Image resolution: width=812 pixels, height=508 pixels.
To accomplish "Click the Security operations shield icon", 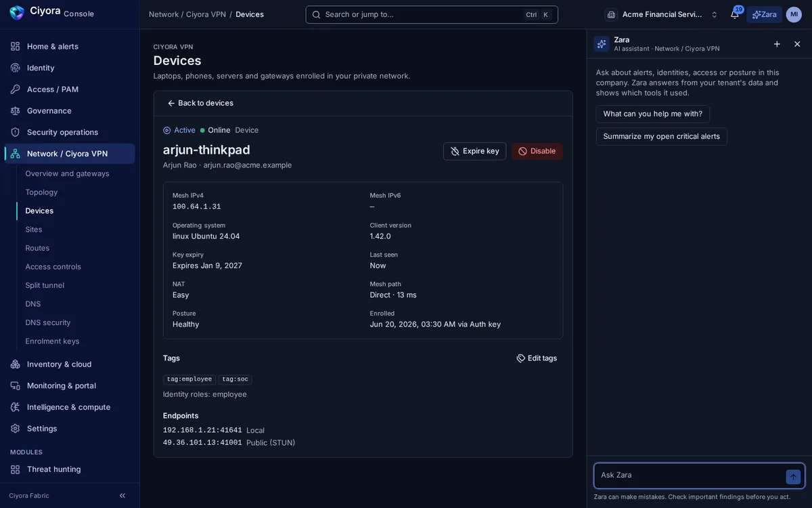I will 15,132.
